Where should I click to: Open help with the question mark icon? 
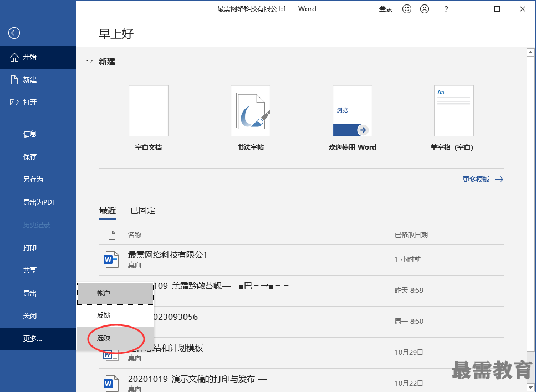tap(446, 9)
